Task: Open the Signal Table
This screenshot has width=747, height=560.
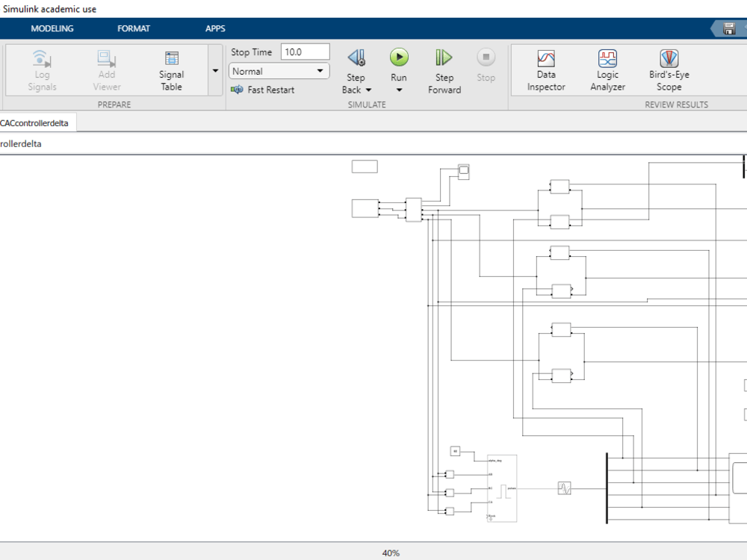Action: pyautogui.click(x=171, y=71)
